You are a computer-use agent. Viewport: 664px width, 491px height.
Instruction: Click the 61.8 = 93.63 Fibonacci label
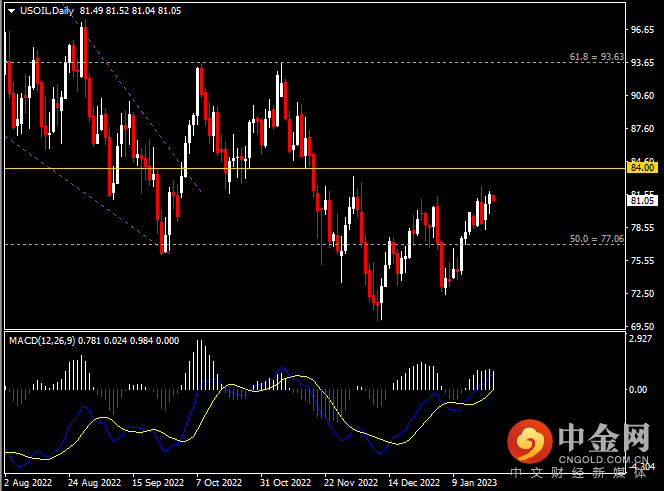(596, 56)
